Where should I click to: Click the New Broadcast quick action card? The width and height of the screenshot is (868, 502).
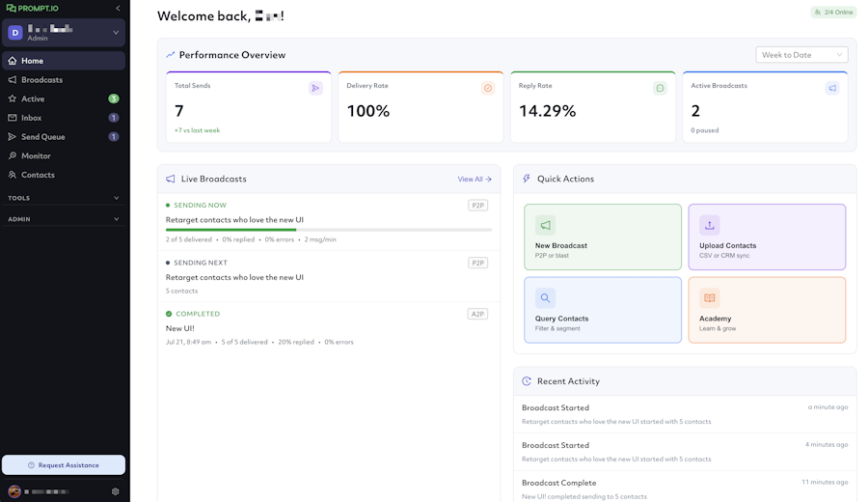click(603, 237)
